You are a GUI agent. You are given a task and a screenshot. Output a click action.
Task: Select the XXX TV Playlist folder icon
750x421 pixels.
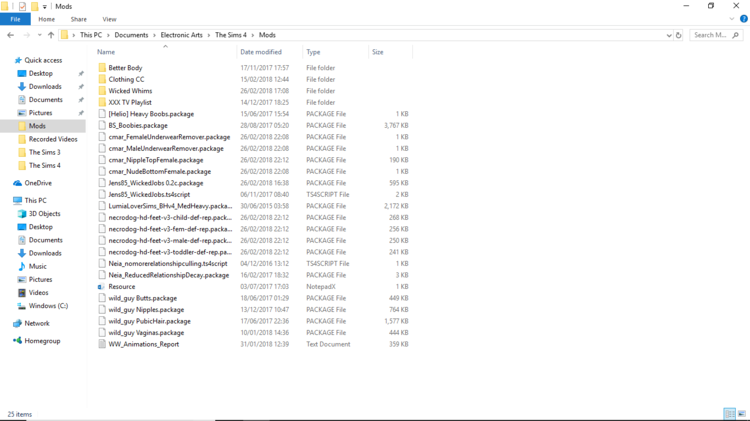coord(102,102)
